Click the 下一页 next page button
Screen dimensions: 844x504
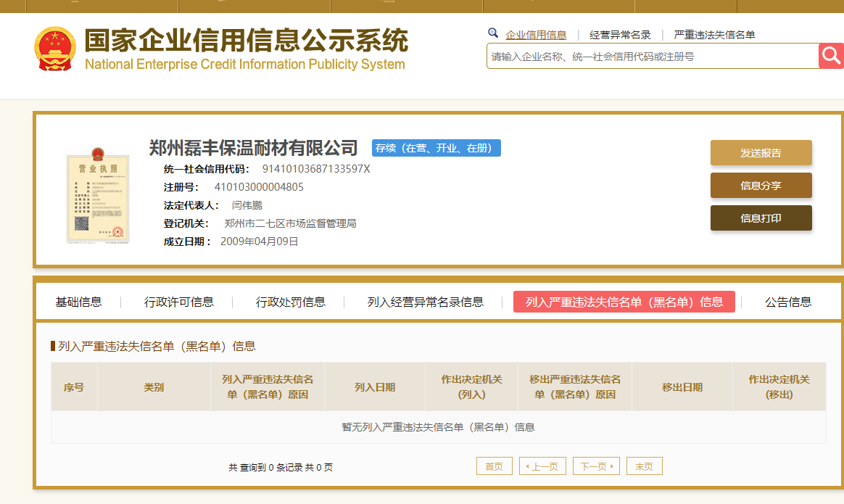point(597,466)
